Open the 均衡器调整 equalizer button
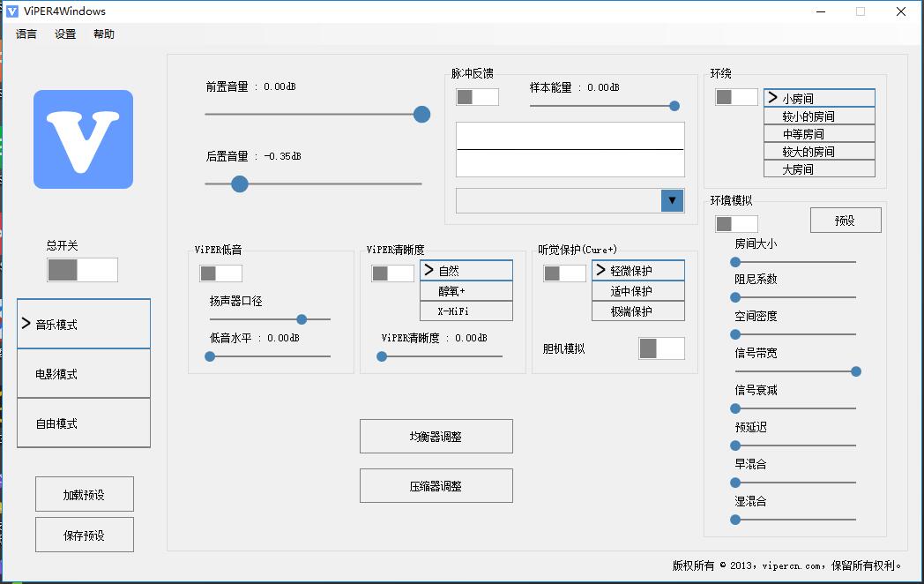 click(x=436, y=436)
